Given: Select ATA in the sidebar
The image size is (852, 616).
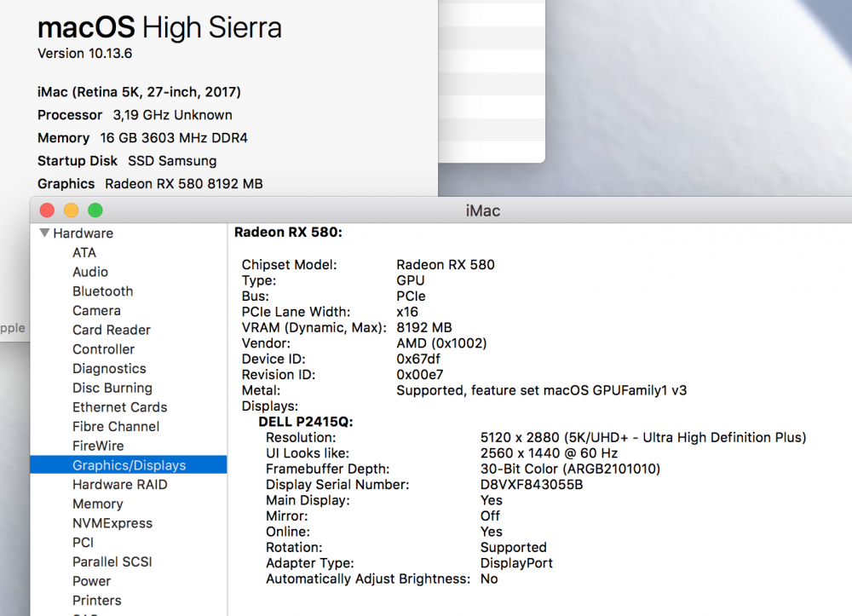Looking at the screenshot, I should [84, 252].
